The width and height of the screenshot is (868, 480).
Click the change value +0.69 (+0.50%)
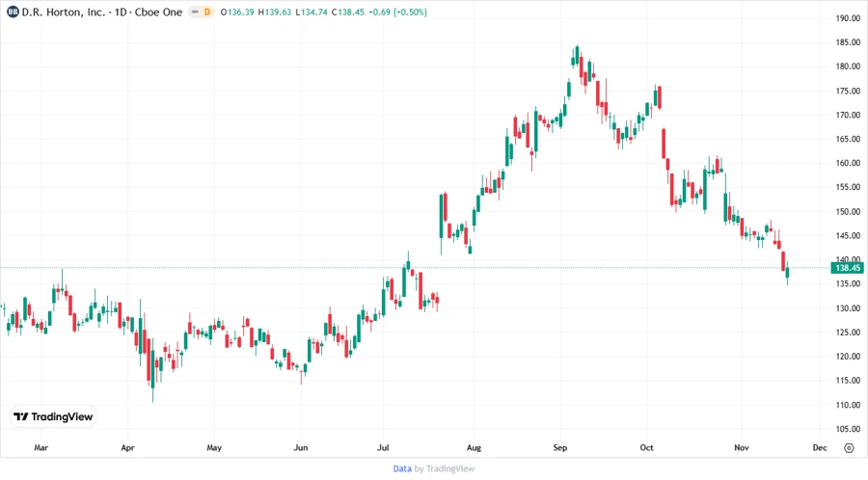click(397, 12)
